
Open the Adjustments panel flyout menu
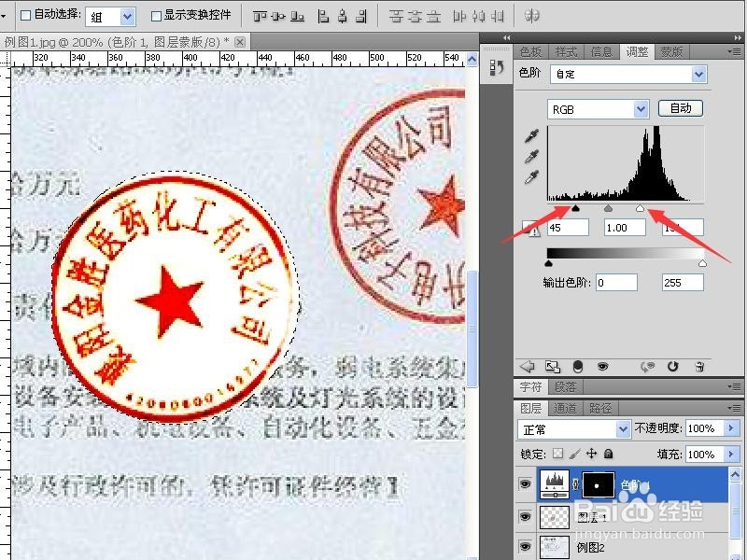pos(736,51)
